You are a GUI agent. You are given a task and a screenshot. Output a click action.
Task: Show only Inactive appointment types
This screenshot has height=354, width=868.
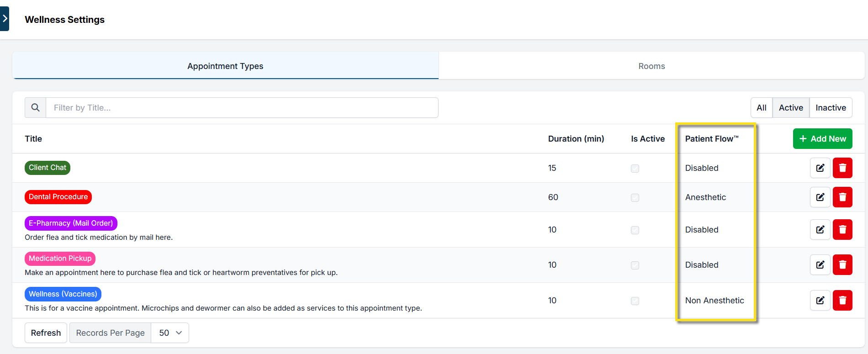tap(831, 107)
